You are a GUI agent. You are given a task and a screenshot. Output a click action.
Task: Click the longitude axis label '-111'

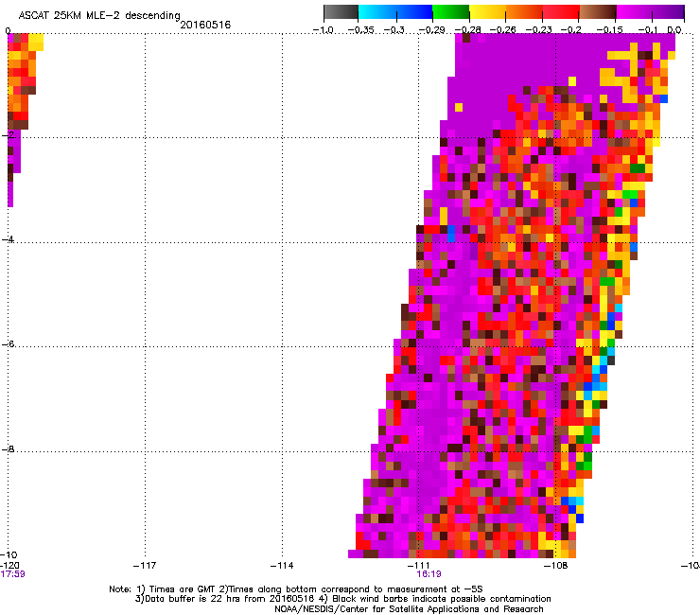[x=419, y=566]
